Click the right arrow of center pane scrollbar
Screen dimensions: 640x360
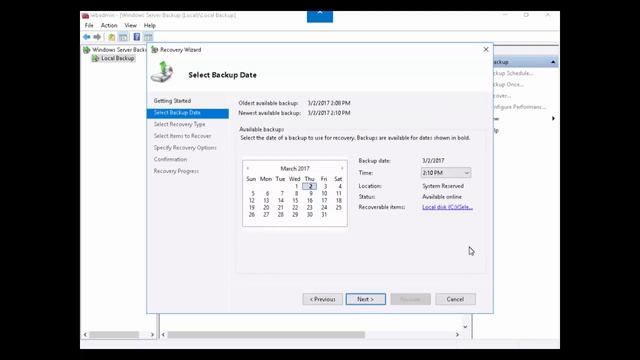457,335
